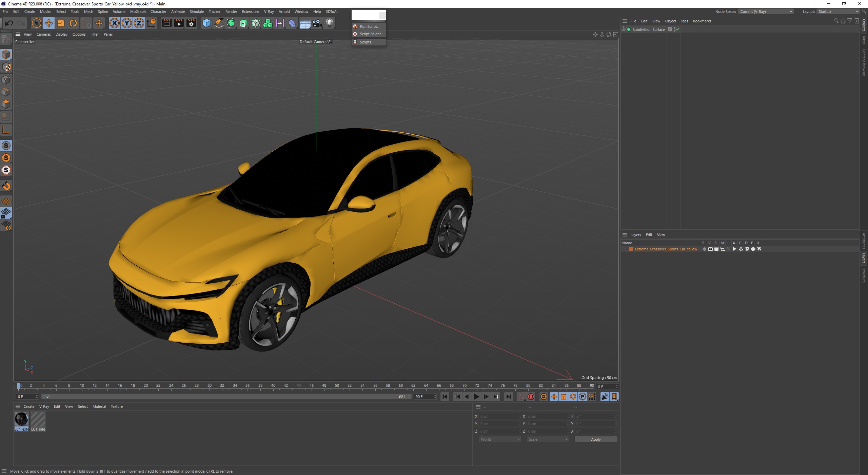
Task: Toggle Subdivision Surface enable checkmark
Action: click(678, 30)
